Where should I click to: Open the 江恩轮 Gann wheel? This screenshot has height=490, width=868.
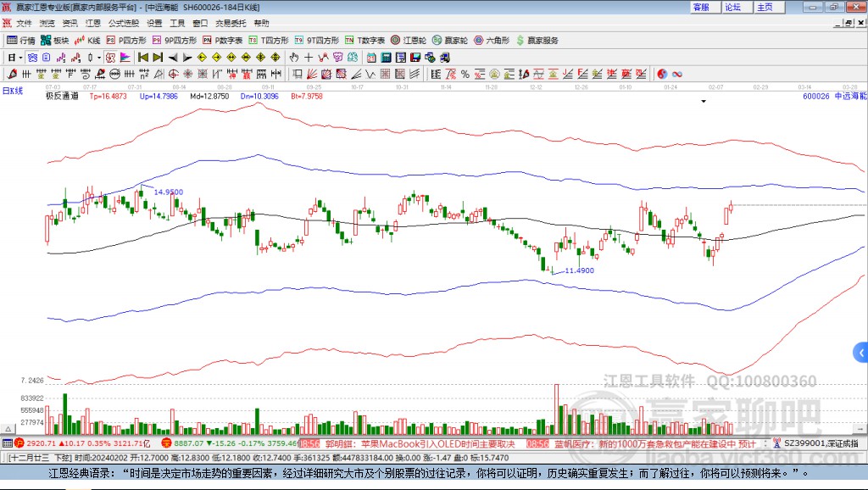coord(409,41)
